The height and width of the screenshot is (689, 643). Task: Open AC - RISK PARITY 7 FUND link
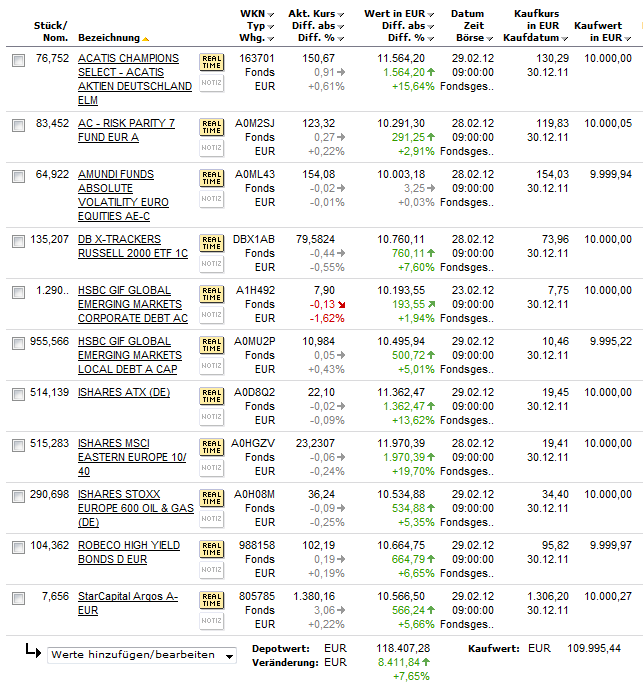126,130
